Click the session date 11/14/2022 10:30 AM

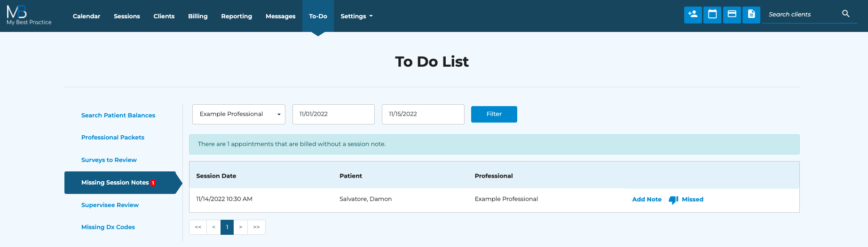224,199
